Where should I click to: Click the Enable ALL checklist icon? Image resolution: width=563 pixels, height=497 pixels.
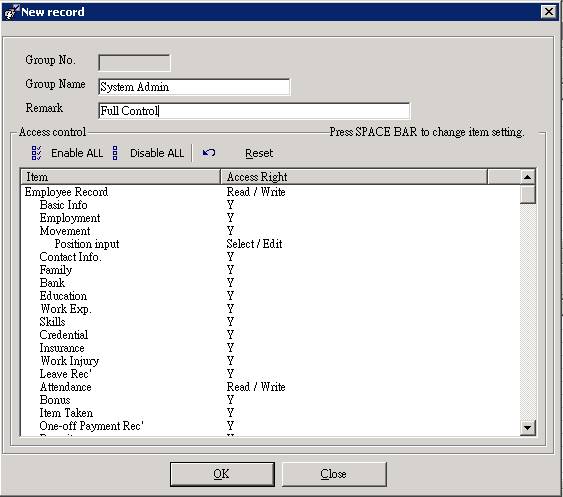[x=36, y=153]
